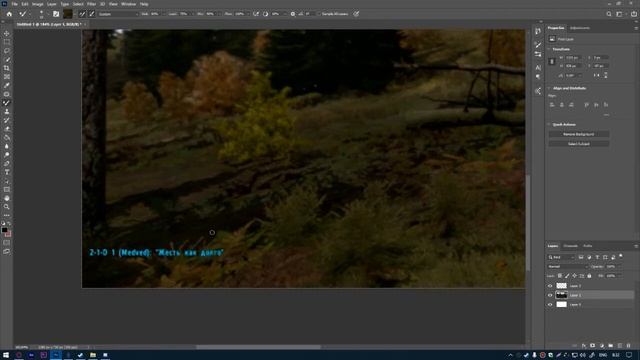Click more align options ellipsis
This screenshot has height=360, width=640.
coord(606,115)
